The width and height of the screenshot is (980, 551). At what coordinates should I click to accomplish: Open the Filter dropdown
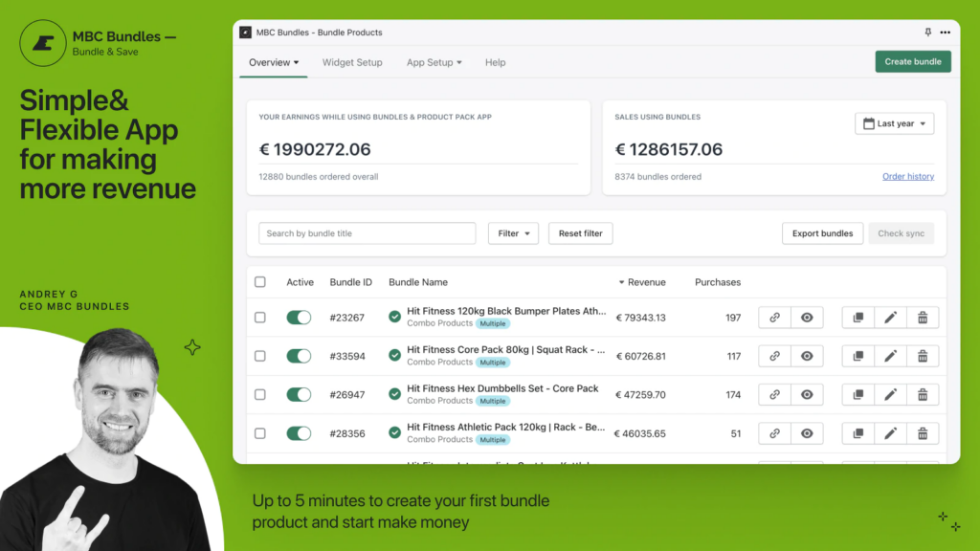tap(513, 233)
